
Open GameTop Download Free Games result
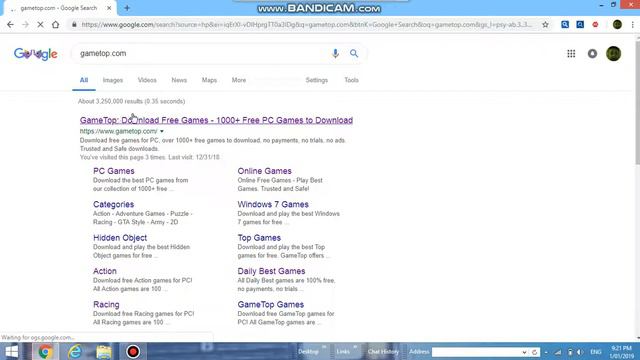pos(216,120)
